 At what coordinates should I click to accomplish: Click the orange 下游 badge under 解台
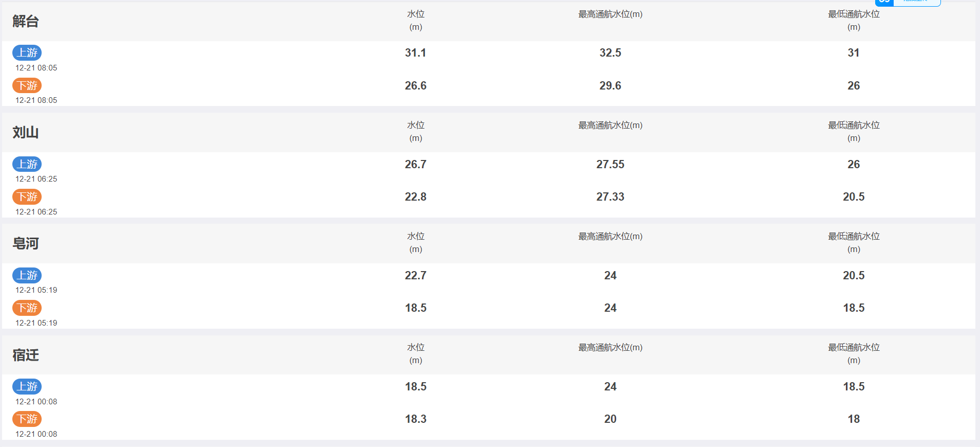27,85
